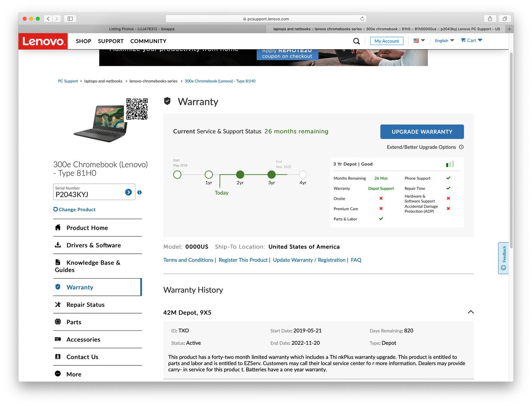Go to Drivers & Software section
Image resolution: width=532 pixels, height=406 pixels.
point(98,245)
